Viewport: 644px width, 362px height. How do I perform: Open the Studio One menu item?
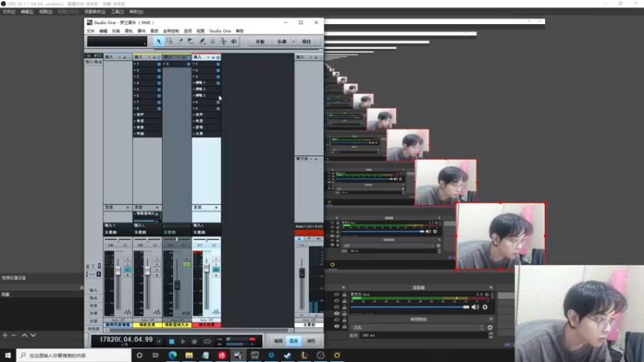220,31
